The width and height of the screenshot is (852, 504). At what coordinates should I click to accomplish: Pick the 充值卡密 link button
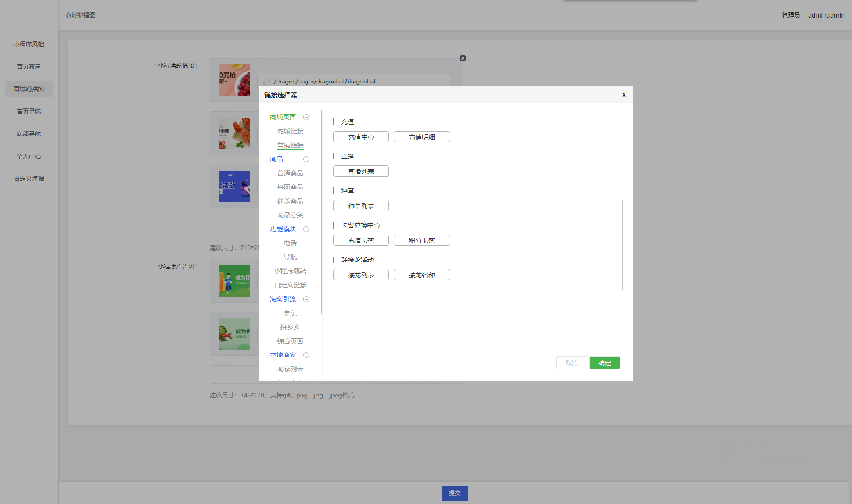(x=361, y=240)
